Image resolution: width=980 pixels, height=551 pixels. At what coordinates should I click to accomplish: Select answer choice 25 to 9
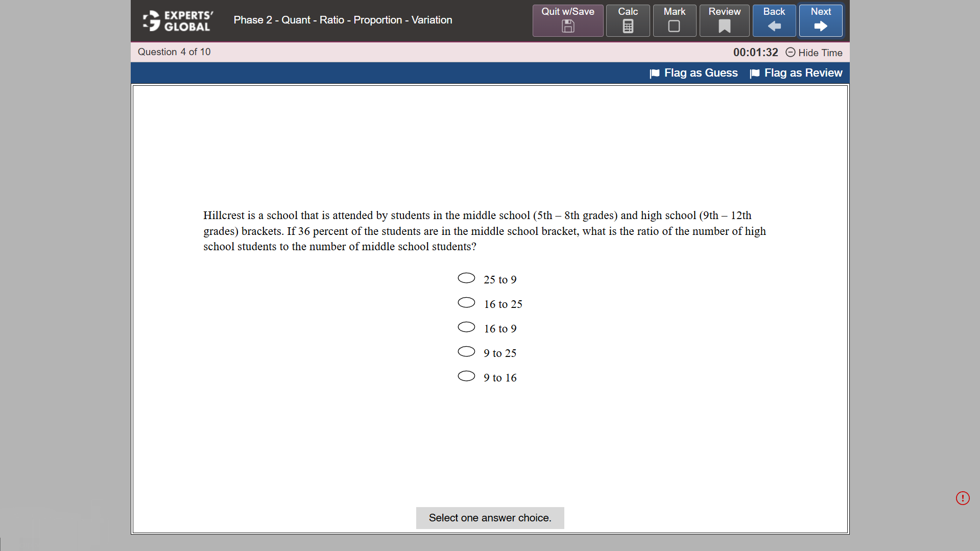click(466, 277)
